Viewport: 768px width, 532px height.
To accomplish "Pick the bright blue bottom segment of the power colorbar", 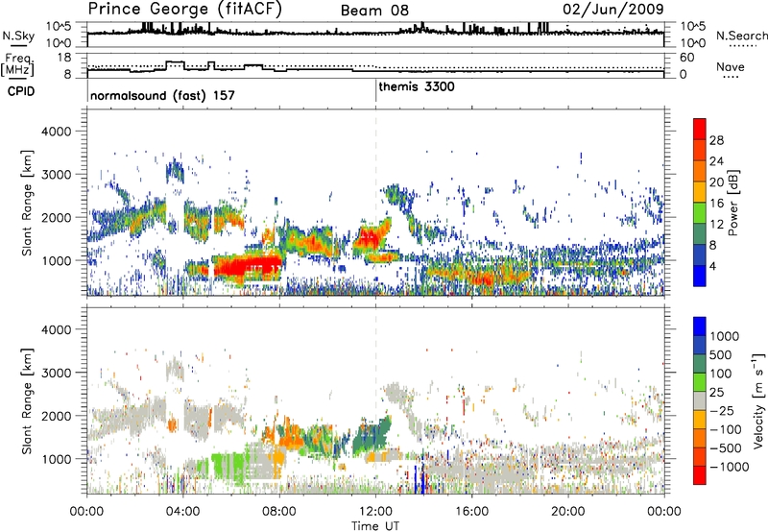I will tap(700, 276).
